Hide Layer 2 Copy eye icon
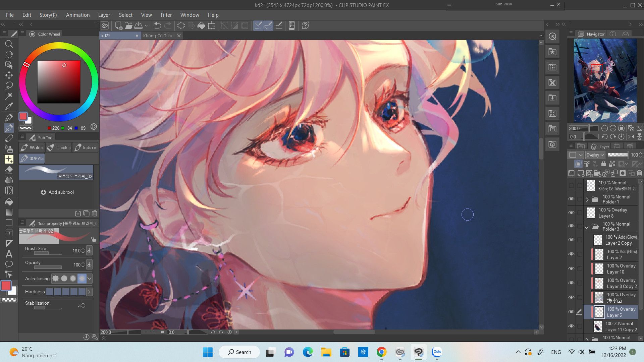The height and width of the screenshot is (362, 644). coord(571,240)
